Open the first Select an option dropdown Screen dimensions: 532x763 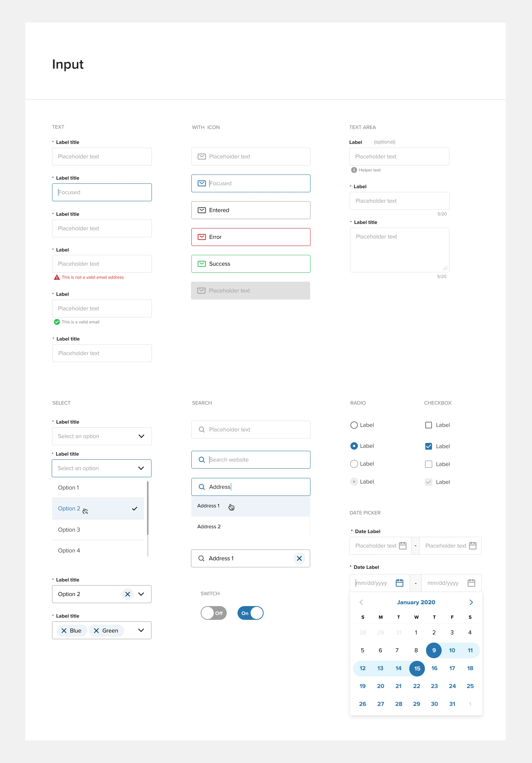[x=102, y=436]
